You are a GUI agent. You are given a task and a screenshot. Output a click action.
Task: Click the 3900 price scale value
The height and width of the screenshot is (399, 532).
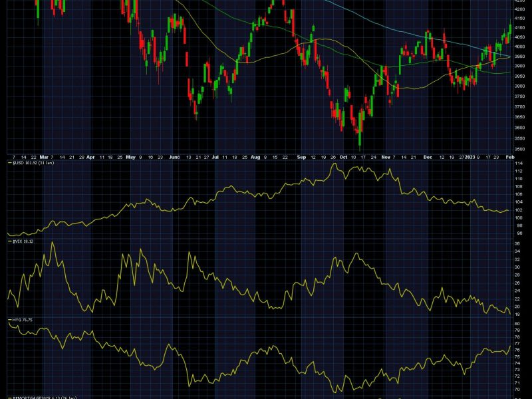pos(519,66)
